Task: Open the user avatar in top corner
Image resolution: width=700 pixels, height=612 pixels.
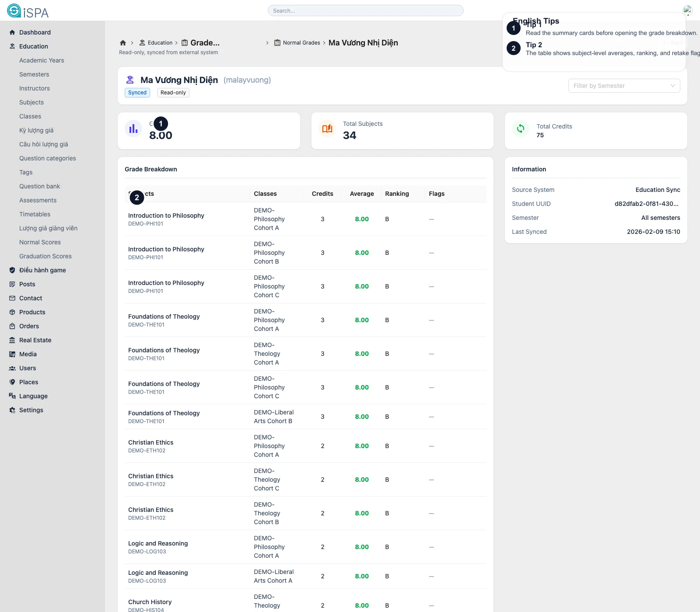Action: click(688, 10)
